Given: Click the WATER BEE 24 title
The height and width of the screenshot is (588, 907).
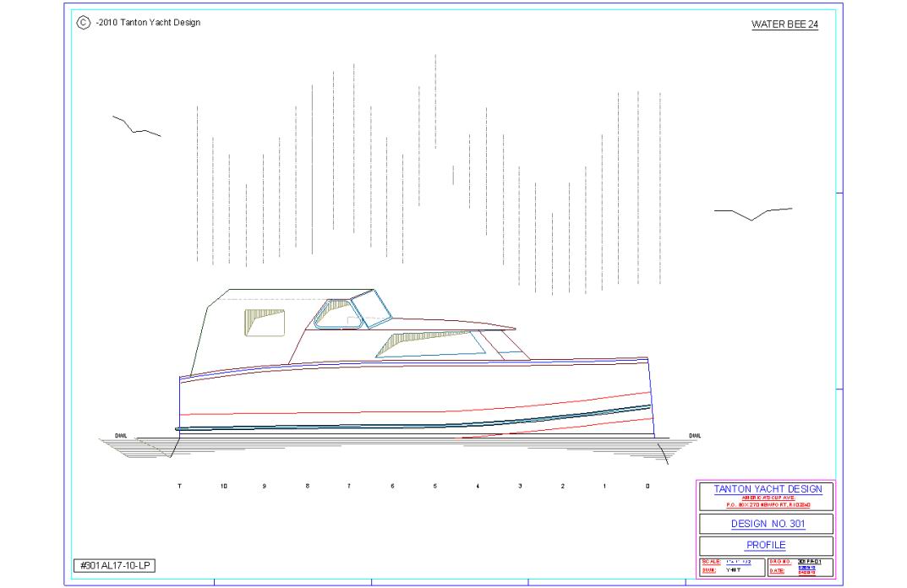Looking at the screenshot, I should pos(784,24).
